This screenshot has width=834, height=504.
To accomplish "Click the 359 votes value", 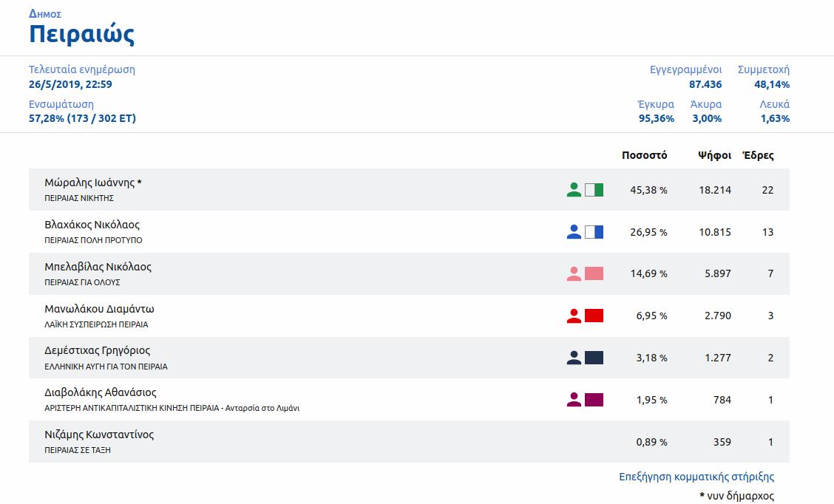I will click(x=722, y=442).
